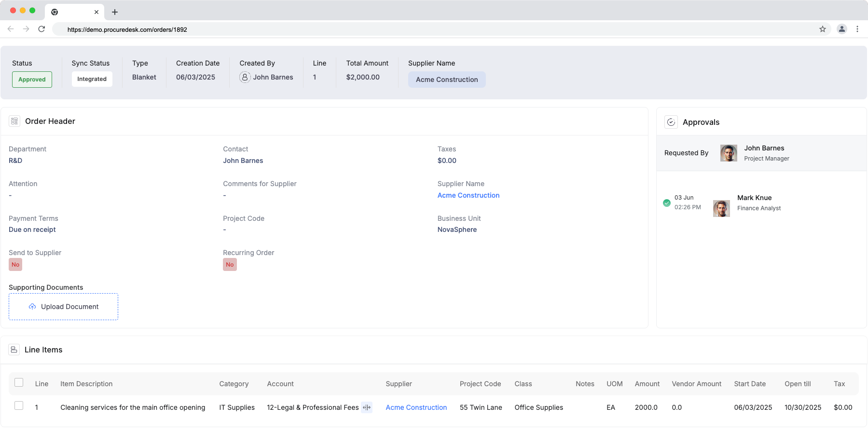
Task: Open a new browser tab
Action: click(x=115, y=12)
